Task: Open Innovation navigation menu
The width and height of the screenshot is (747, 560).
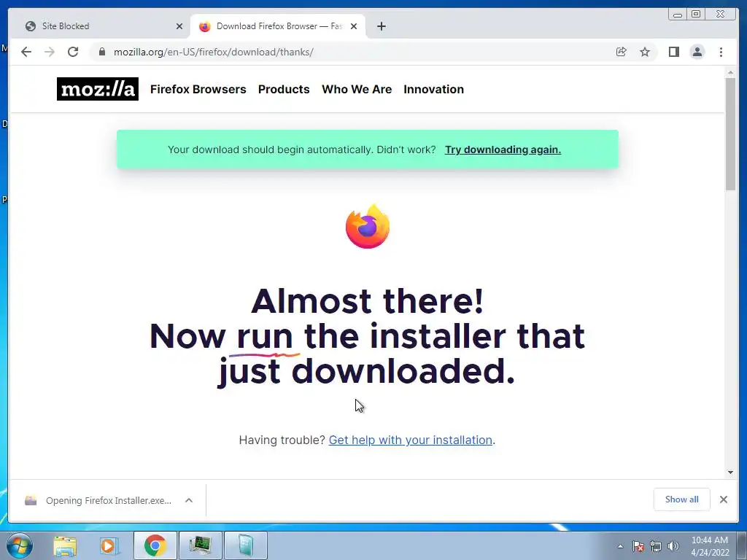Action: click(x=433, y=89)
